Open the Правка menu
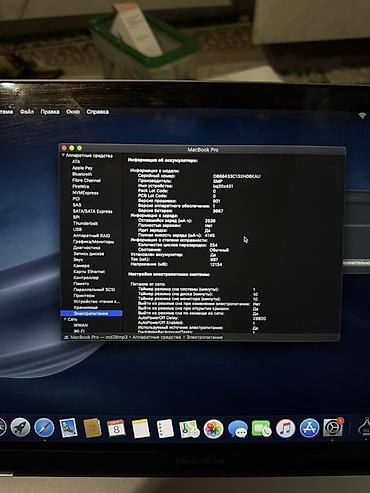370x493 pixels. [50, 112]
